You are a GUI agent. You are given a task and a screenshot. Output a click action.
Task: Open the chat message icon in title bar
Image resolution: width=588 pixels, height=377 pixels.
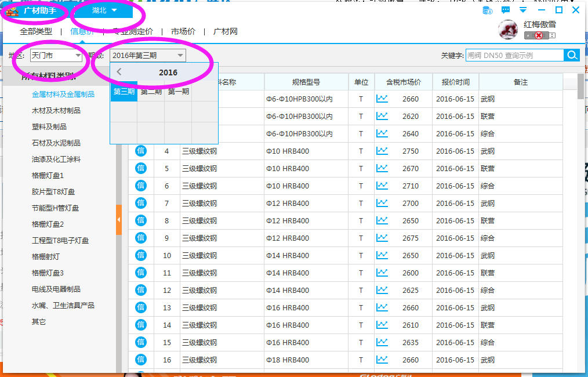pyautogui.click(x=506, y=10)
